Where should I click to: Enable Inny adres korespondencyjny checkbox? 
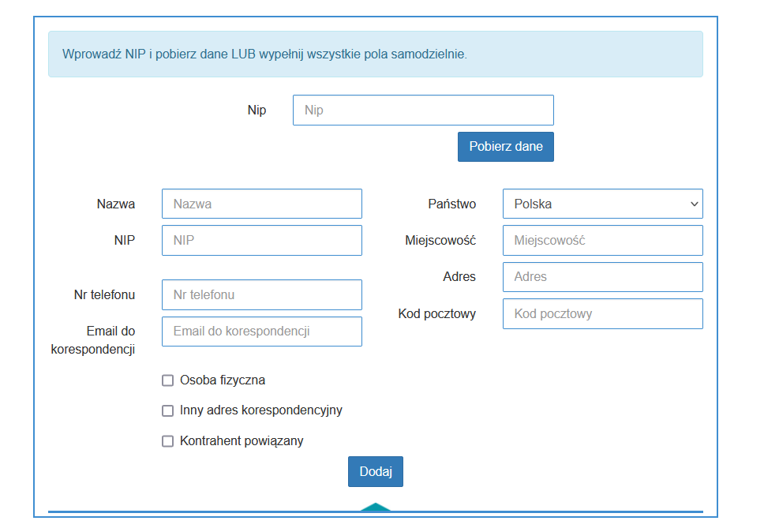(167, 410)
